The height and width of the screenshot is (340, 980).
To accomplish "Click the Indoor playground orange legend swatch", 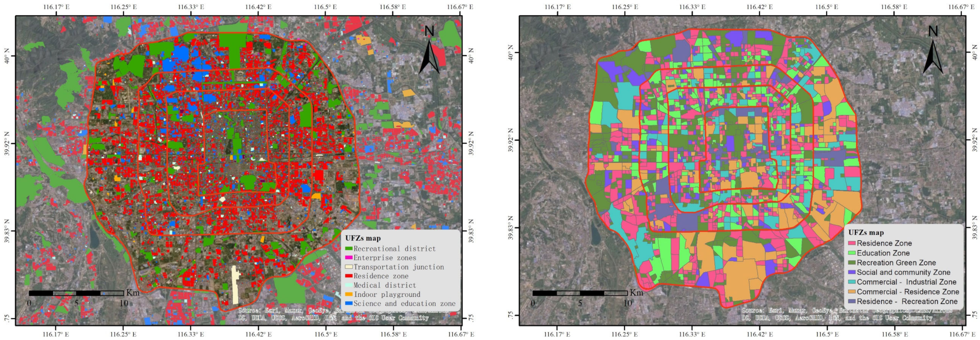I will pos(349,294).
